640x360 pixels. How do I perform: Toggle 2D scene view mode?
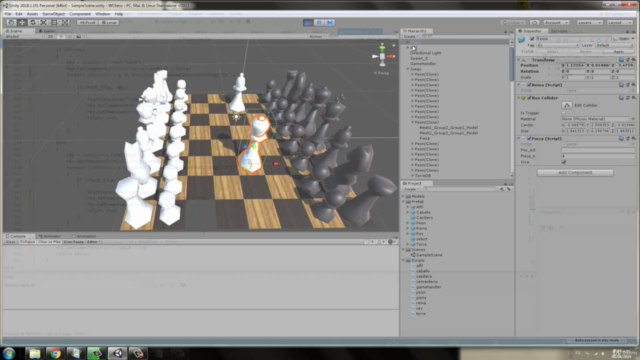51,36
